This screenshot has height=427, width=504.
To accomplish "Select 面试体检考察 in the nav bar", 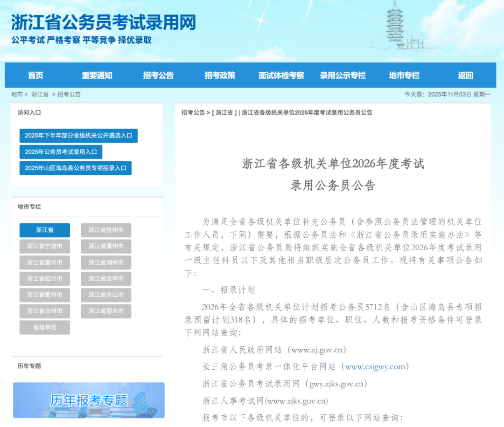I will pos(281,76).
